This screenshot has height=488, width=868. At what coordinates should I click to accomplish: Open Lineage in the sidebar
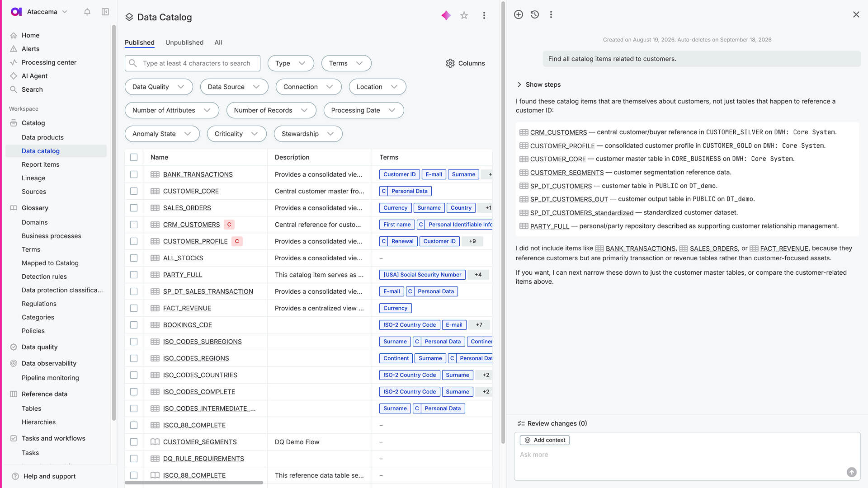33,178
